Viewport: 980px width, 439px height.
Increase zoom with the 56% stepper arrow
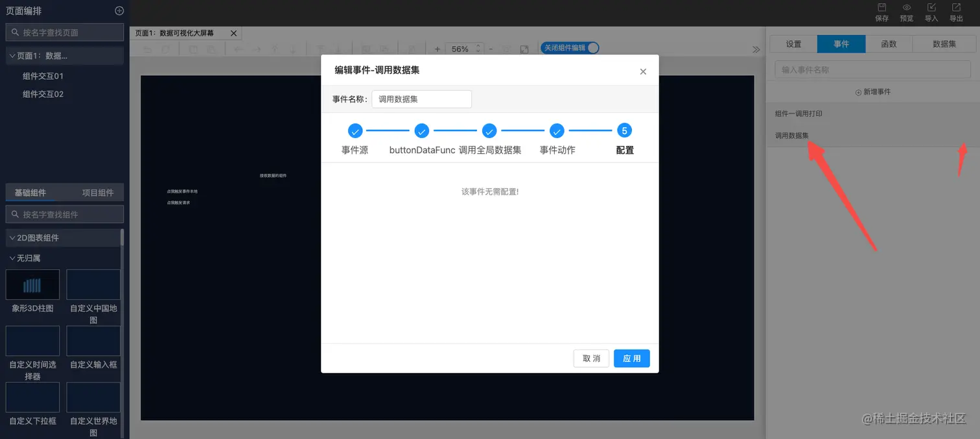click(479, 46)
